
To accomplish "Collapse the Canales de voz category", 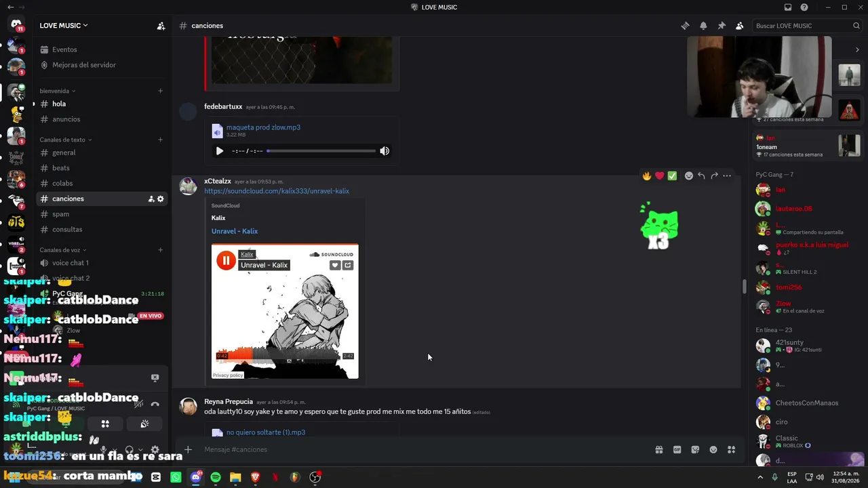I will point(63,250).
